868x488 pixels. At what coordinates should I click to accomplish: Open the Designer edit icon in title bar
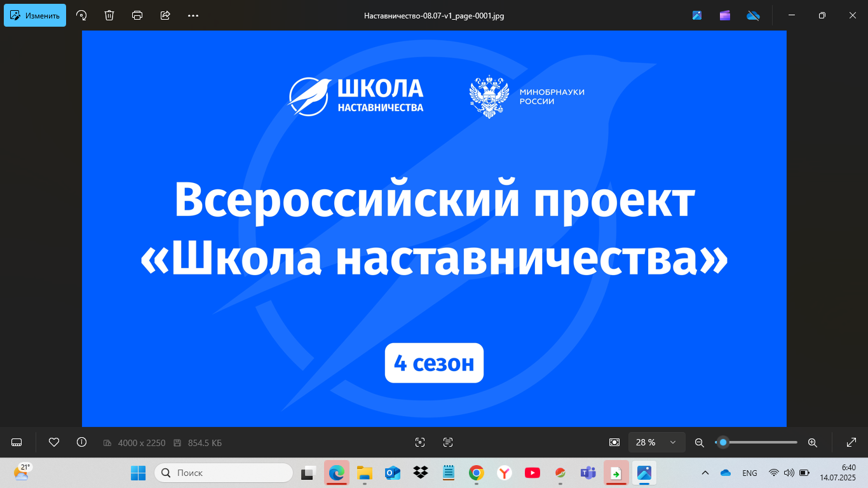[697, 15]
